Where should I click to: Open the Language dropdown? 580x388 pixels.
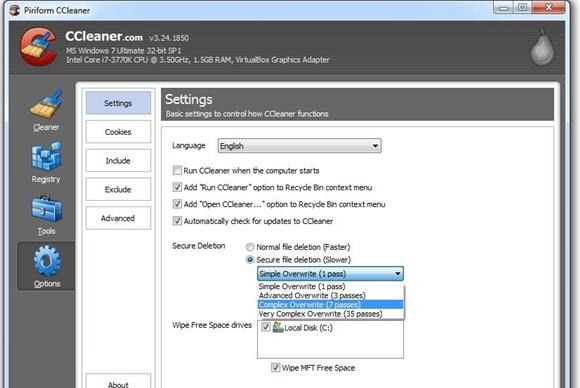pos(299,146)
